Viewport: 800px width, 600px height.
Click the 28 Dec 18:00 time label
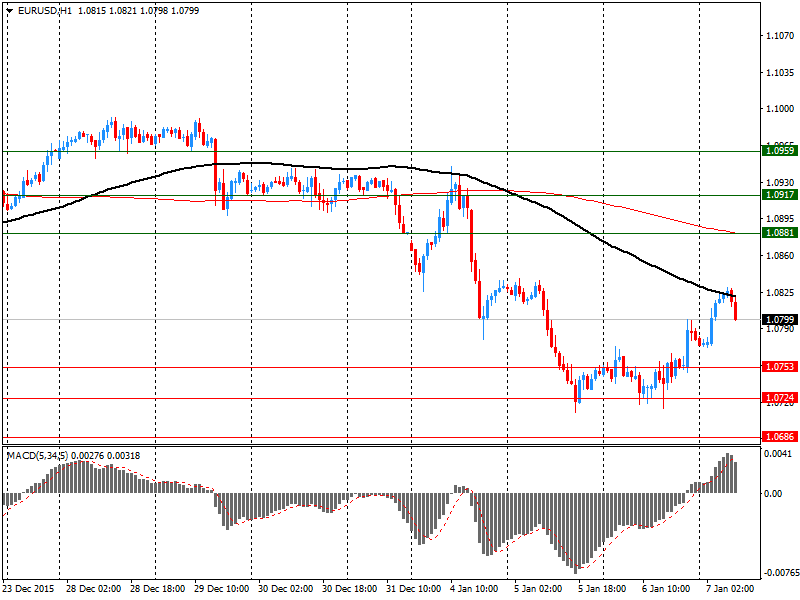coord(158,589)
